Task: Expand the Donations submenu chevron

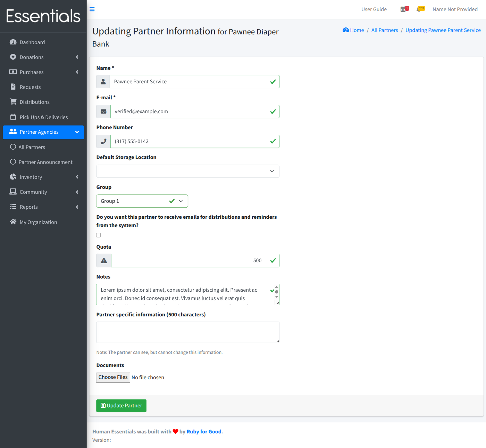Action: coord(77,57)
